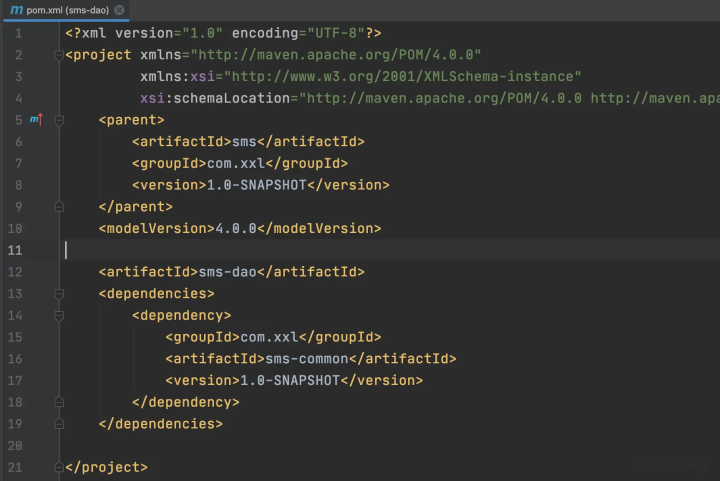Click the maven.apache.org xmlns URL on line 2
This screenshot has width=720, height=481.
pyautogui.click(x=337, y=54)
